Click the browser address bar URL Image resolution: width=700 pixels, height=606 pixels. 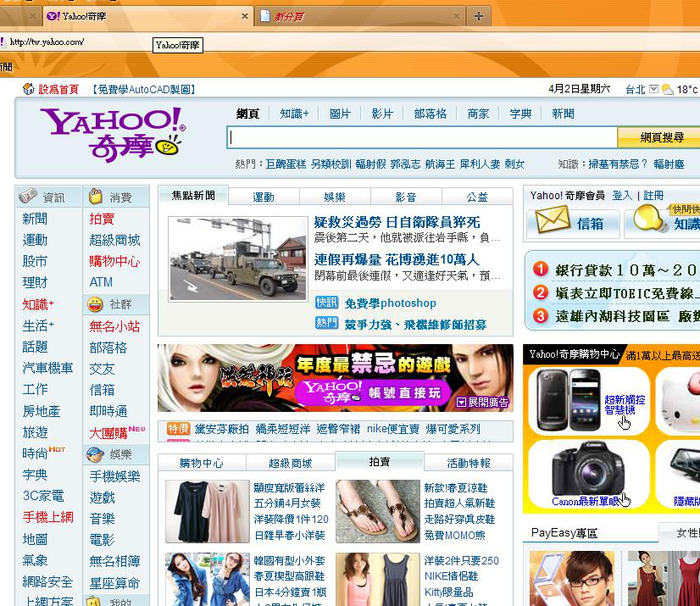point(47,42)
